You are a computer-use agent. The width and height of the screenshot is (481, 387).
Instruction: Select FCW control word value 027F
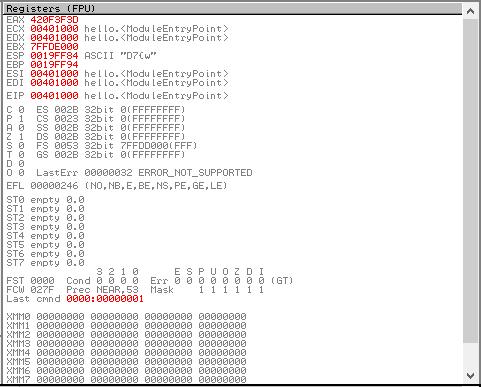[x=42, y=290]
